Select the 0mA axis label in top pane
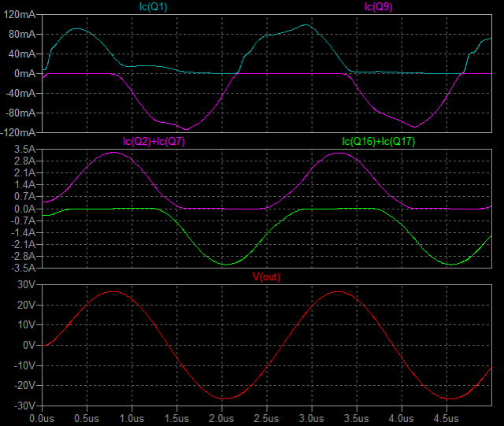 [x=26, y=73]
